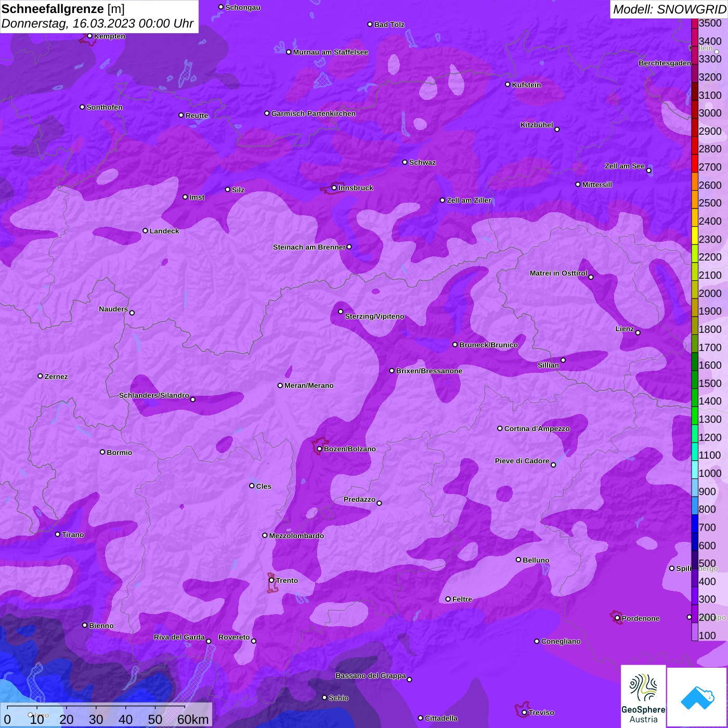This screenshot has width=728, height=728.
Task: Select the Belluno city dot
Action: tap(518, 560)
